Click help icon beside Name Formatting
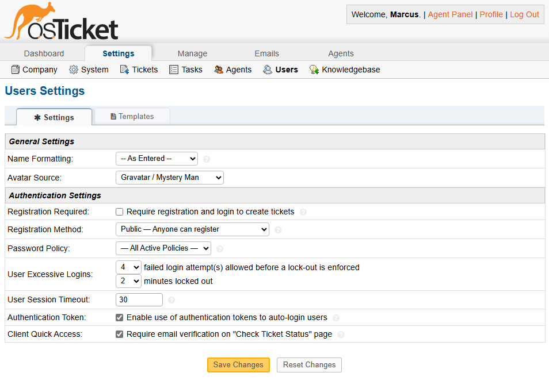This screenshot has width=549, height=392. [207, 159]
